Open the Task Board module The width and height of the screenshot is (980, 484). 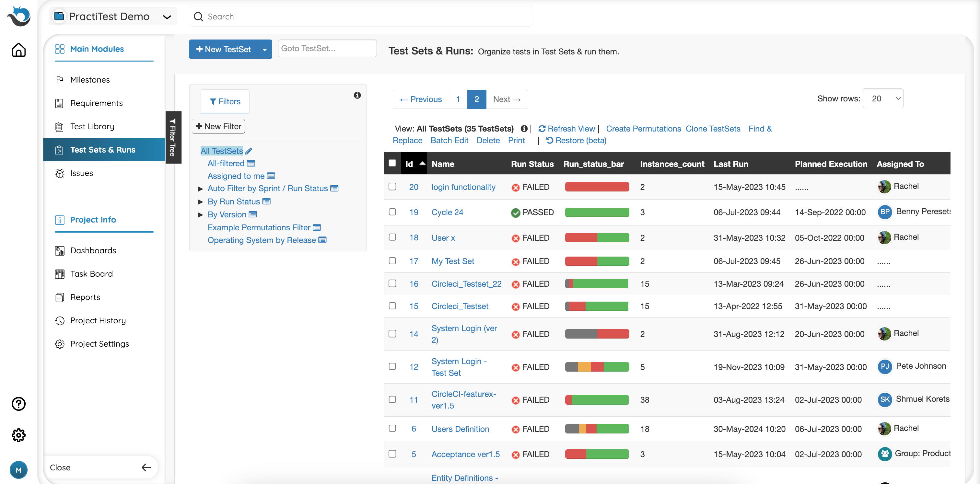[91, 274]
